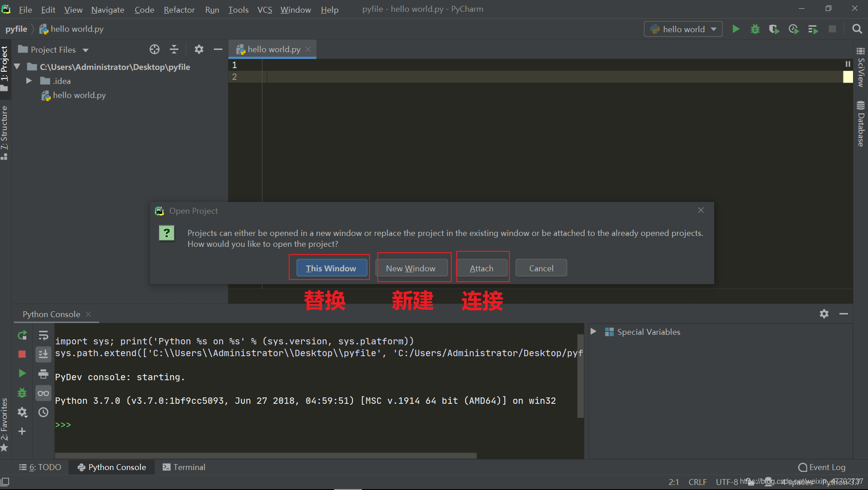Open hello world run configuration dropdown
Screen dimensions: 868x490
tap(683, 29)
